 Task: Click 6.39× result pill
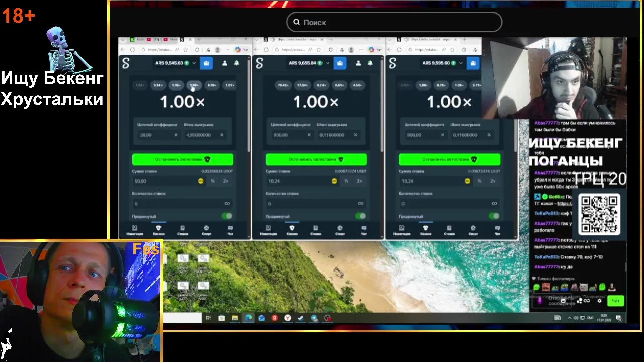pos(212,85)
